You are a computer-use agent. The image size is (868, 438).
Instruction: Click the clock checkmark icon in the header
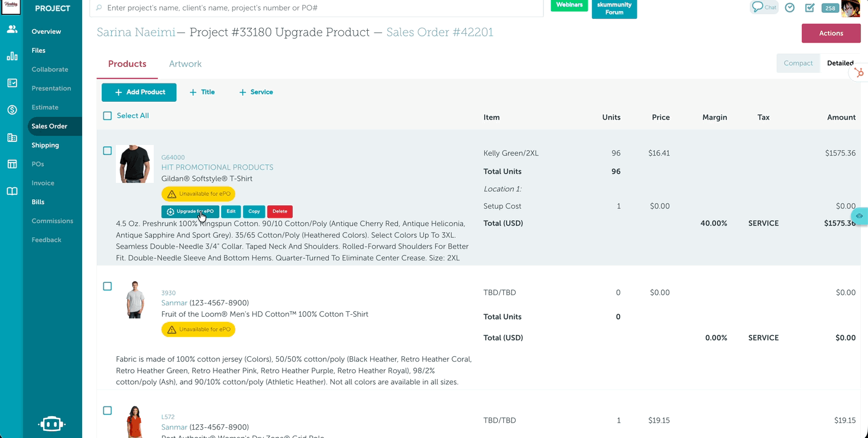pos(789,8)
